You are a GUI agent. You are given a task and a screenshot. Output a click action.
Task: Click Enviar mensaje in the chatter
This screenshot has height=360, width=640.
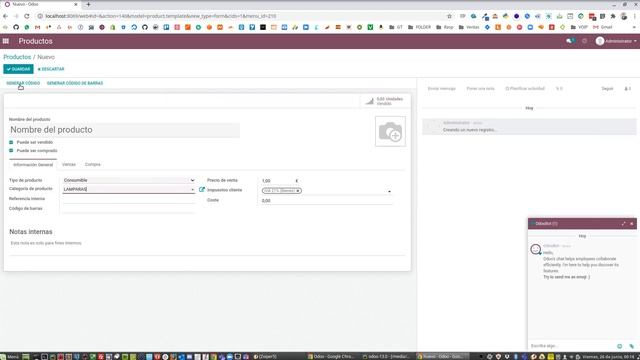(441, 89)
